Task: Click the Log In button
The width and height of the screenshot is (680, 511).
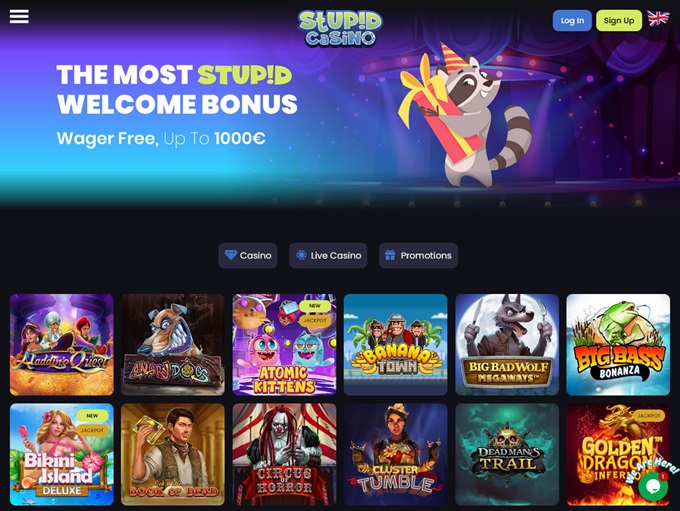Action: click(x=572, y=20)
